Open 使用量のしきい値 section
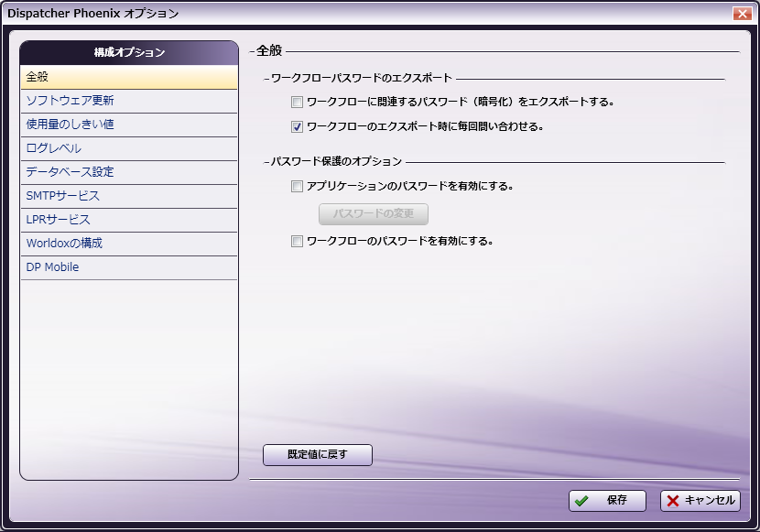Screen dimensions: 760x532 [129, 125]
